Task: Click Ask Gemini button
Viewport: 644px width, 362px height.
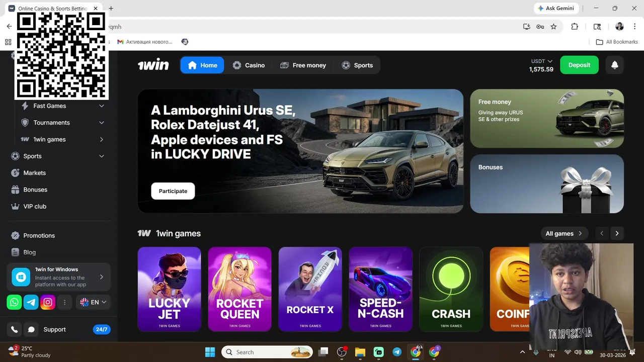Action: [556, 9]
